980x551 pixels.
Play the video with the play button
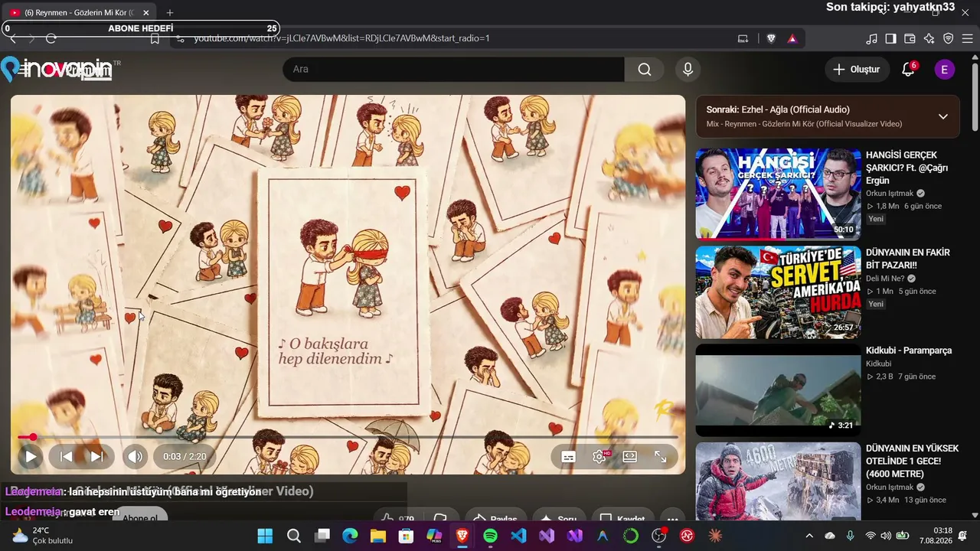coord(30,457)
